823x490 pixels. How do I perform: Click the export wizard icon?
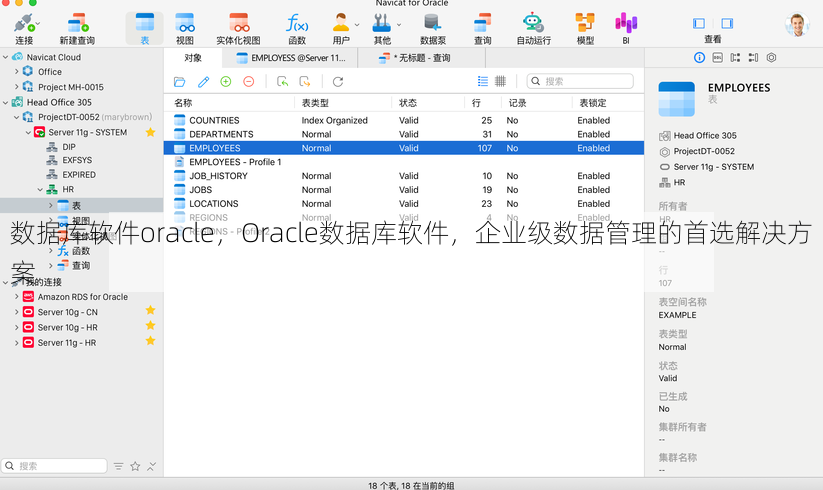pyautogui.click(x=304, y=81)
